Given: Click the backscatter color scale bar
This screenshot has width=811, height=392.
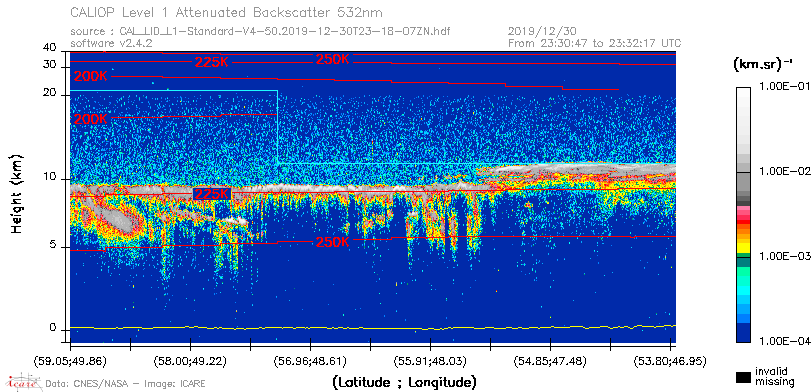Looking at the screenshot, I should [744, 214].
